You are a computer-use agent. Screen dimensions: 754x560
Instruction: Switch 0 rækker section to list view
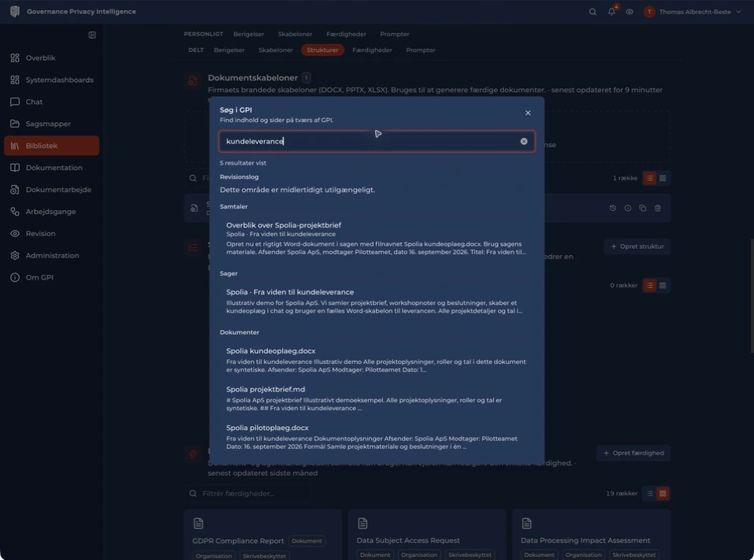650,286
